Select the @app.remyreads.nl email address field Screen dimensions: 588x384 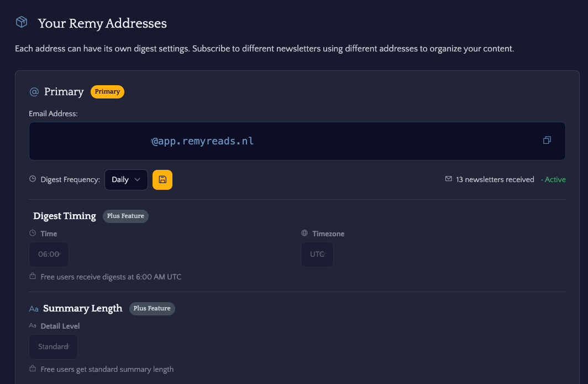point(276,141)
